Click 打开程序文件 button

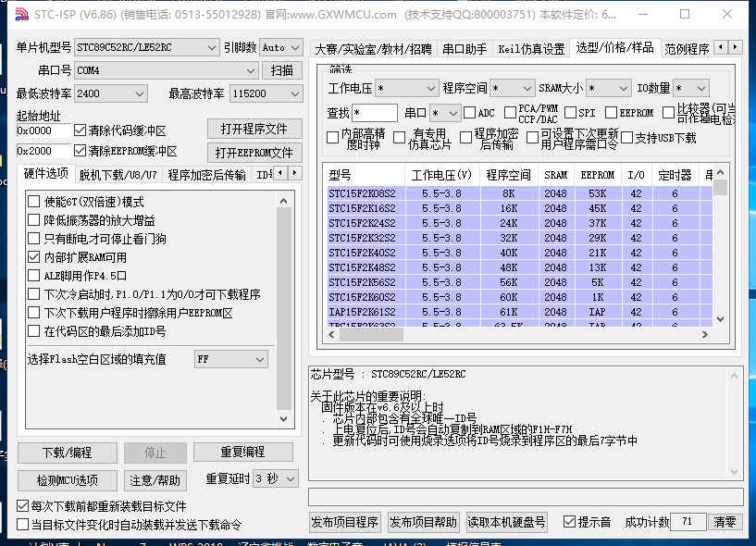click(254, 129)
